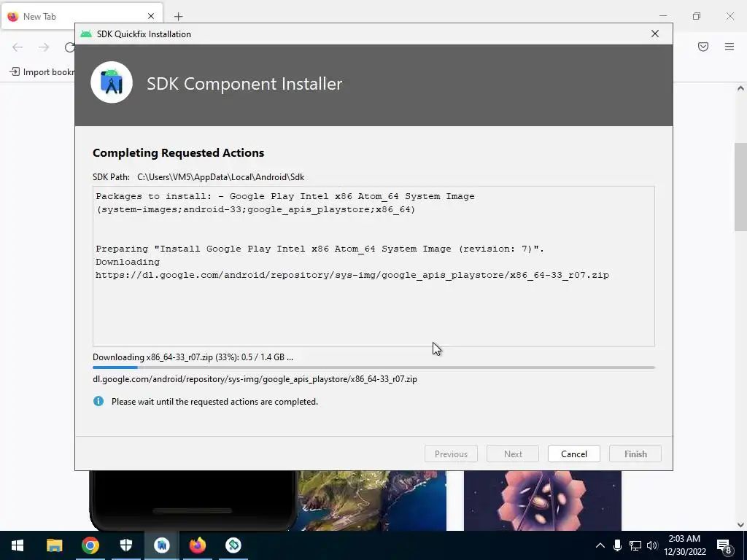The height and width of the screenshot is (560, 747).
Task: Click the volume speaker tray icon
Action: click(652, 545)
